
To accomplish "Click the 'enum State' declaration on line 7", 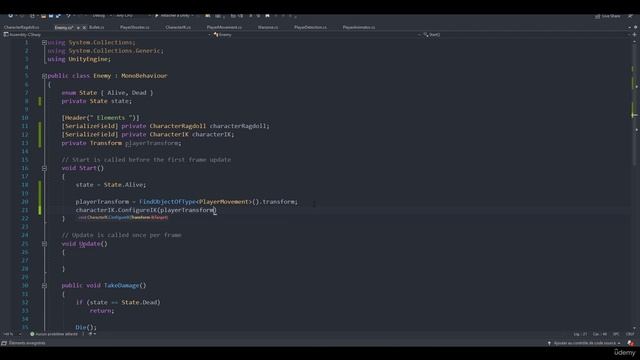I will point(79,93).
